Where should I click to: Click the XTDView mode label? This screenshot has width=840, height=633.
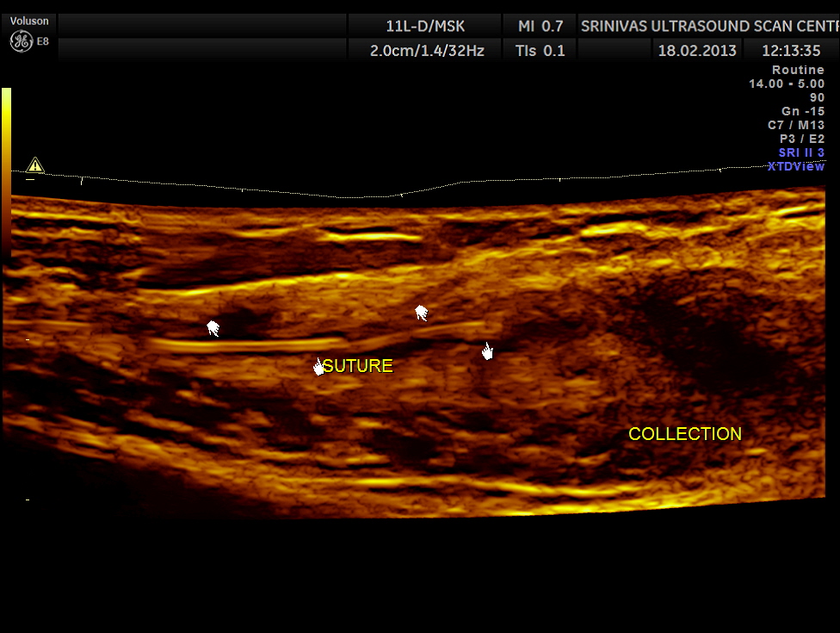point(795,166)
